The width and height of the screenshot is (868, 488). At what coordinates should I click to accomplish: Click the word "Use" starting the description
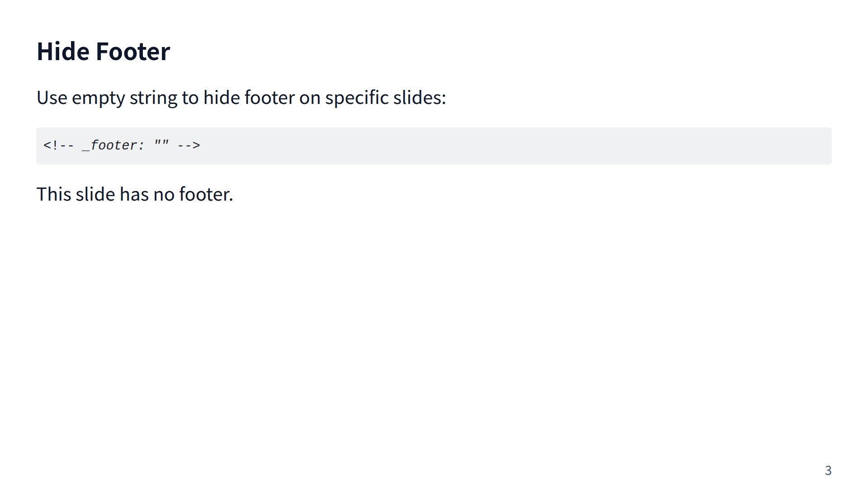(x=52, y=98)
